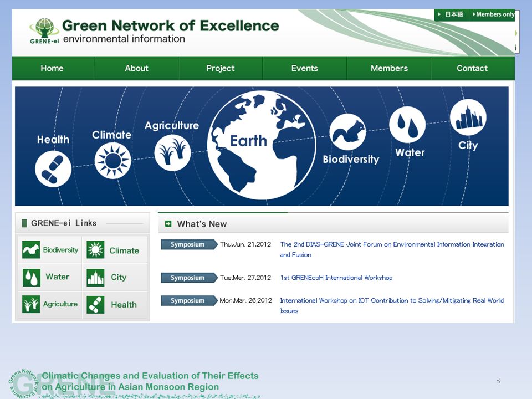This screenshot has width=532, height=399.
Task: Select the Health pill icon in banner
Action: 53,169
